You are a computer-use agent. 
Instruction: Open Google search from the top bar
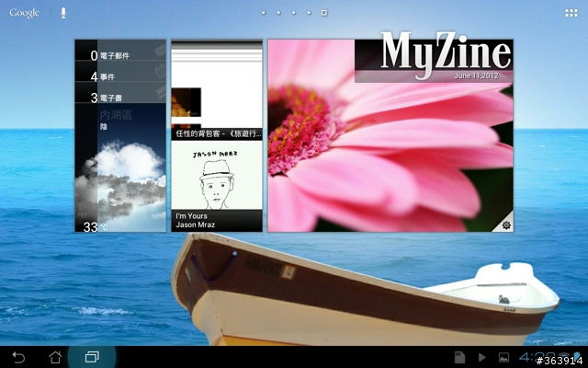tap(24, 13)
